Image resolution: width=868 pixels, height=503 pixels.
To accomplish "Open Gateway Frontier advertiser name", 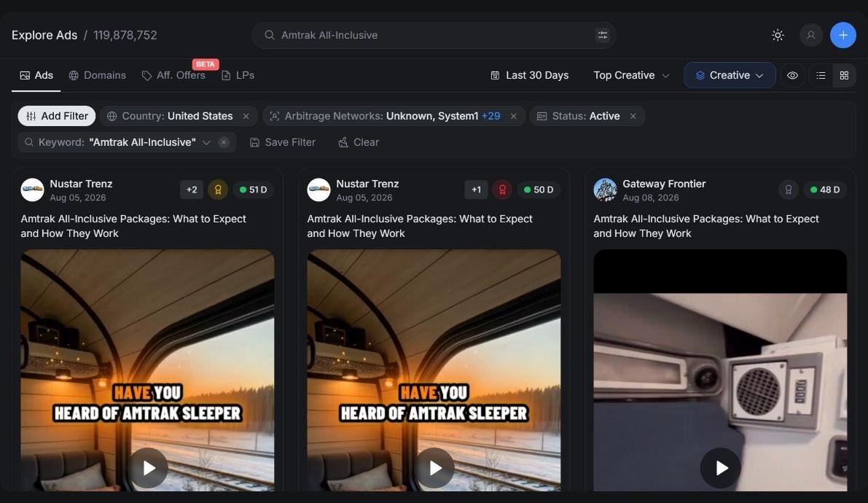I will click(664, 184).
